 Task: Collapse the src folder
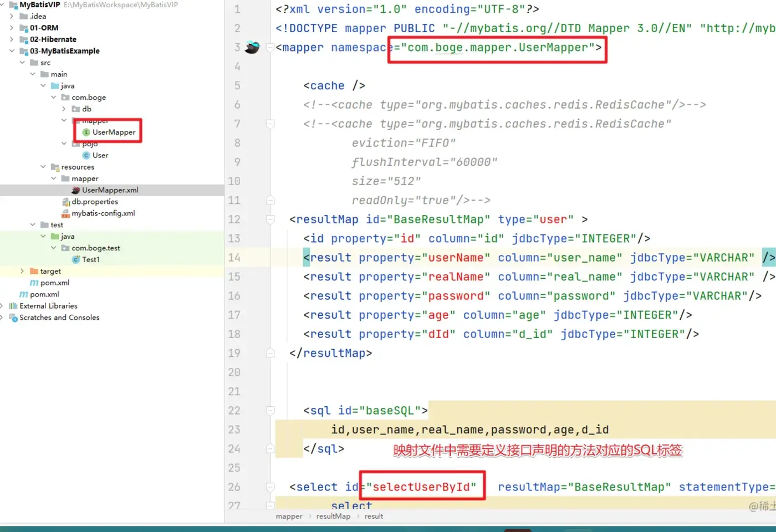point(22,63)
